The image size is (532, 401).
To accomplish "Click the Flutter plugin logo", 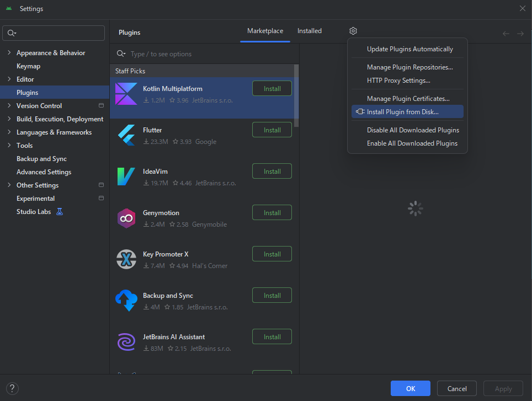I will tap(126, 135).
